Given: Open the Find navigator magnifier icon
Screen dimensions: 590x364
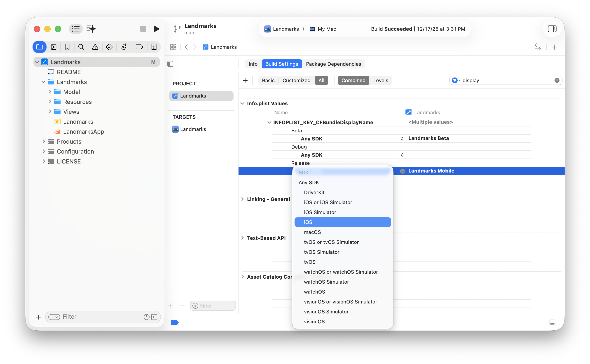Looking at the screenshot, I should [81, 47].
